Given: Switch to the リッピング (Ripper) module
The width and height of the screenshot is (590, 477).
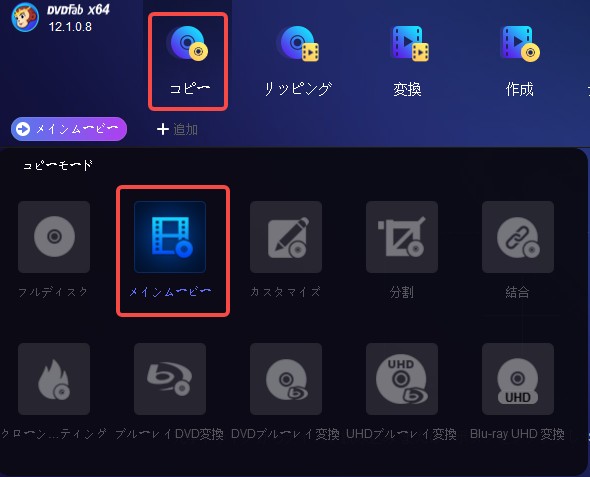Looking at the screenshot, I should tap(298, 60).
